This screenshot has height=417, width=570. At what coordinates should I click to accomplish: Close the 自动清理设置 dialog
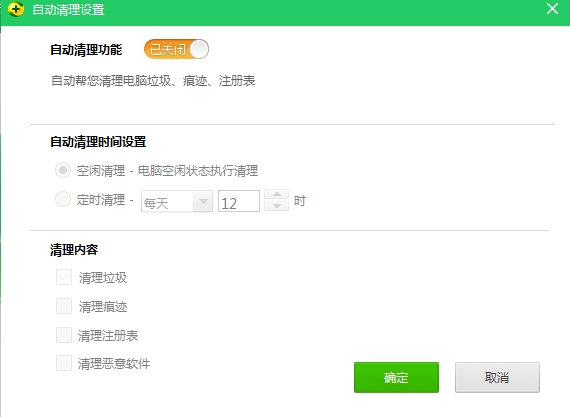[552, 9]
